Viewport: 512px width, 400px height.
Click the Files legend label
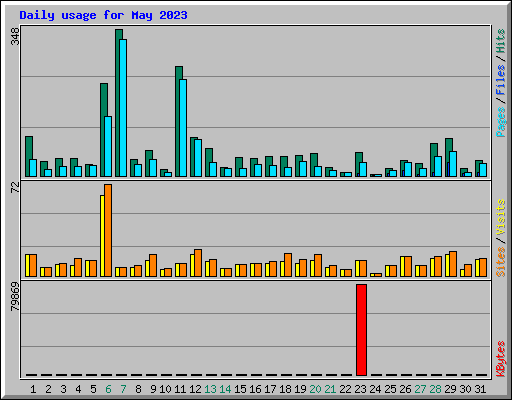click(x=500, y=80)
